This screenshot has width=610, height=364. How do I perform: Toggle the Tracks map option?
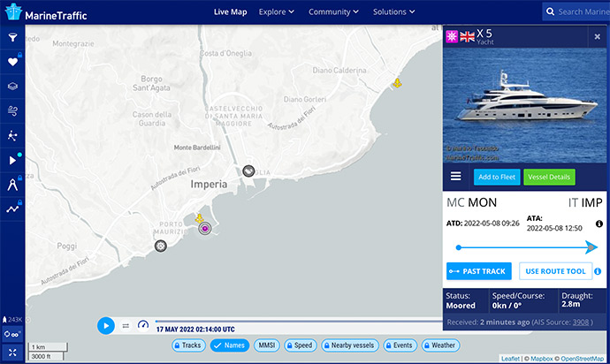pyautogui.click(x=186, y=345)
